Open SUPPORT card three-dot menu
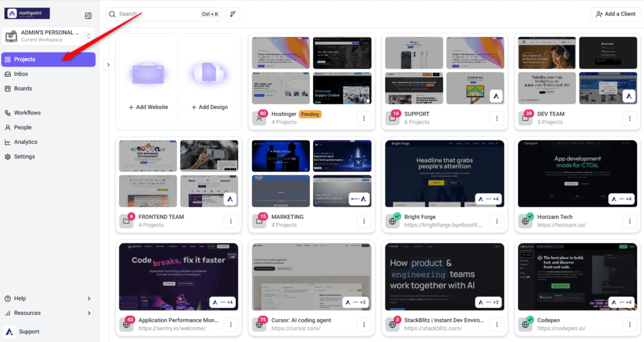The width and height of the screenshot is (644, 342). point(497,118)
